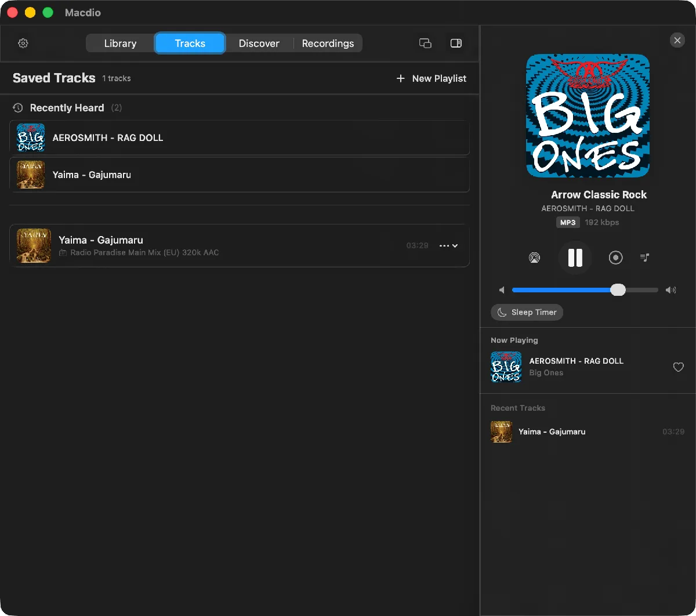Open settings via the gear icon

(x=23, y=44)
